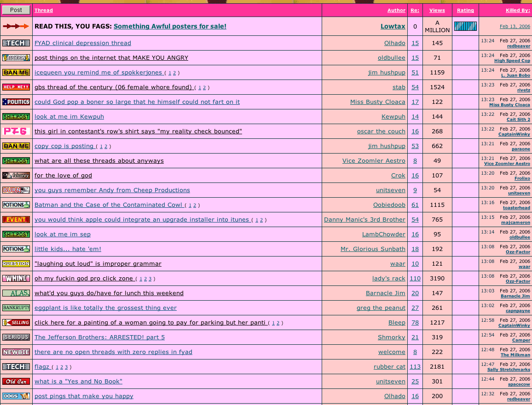
Task: Click the Old Car tag icon
Action: pos(16,381)
